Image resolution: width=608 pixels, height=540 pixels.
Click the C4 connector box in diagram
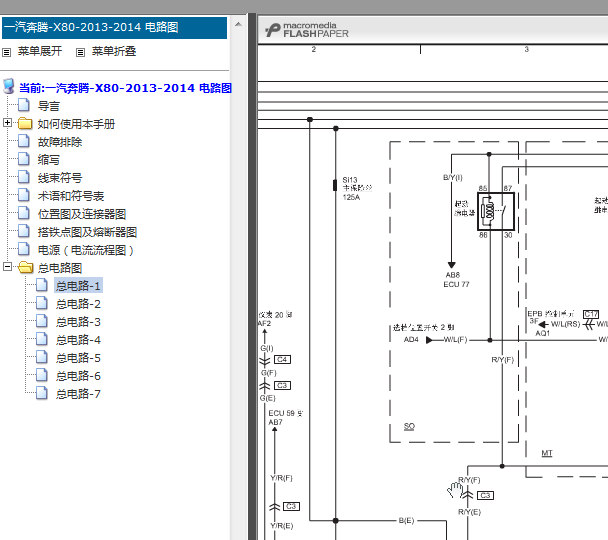(x=282, y=359)
